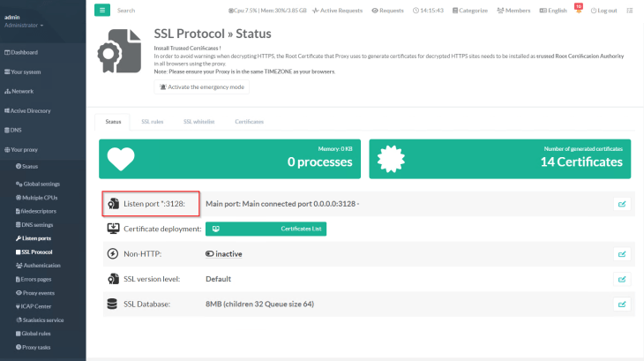This screenshot has width=644, height=361.
Task: Switch to the SSL rules tab
Action: [152, 121]
